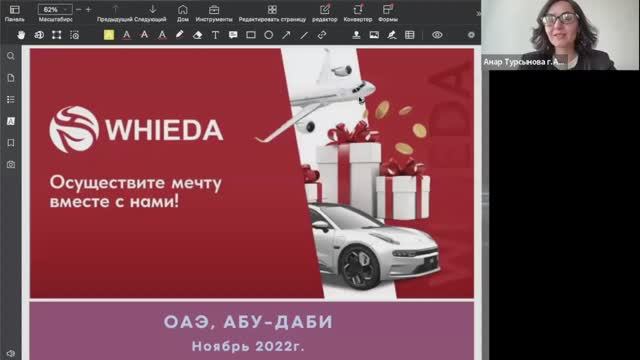
Task: Select the Text box tool
Action: tap(215, 35)
